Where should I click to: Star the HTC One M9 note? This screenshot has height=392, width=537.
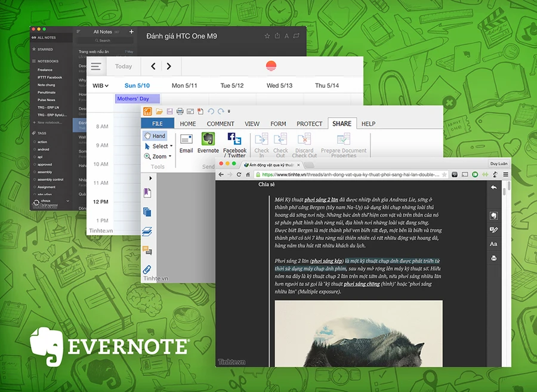[x=267, y=36]
